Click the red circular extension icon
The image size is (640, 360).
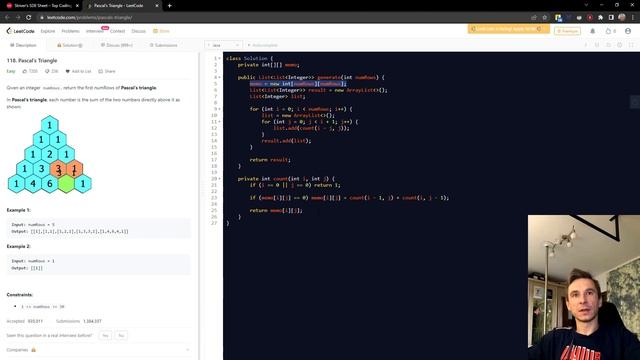pyautogui.click(x=590, y=18)
